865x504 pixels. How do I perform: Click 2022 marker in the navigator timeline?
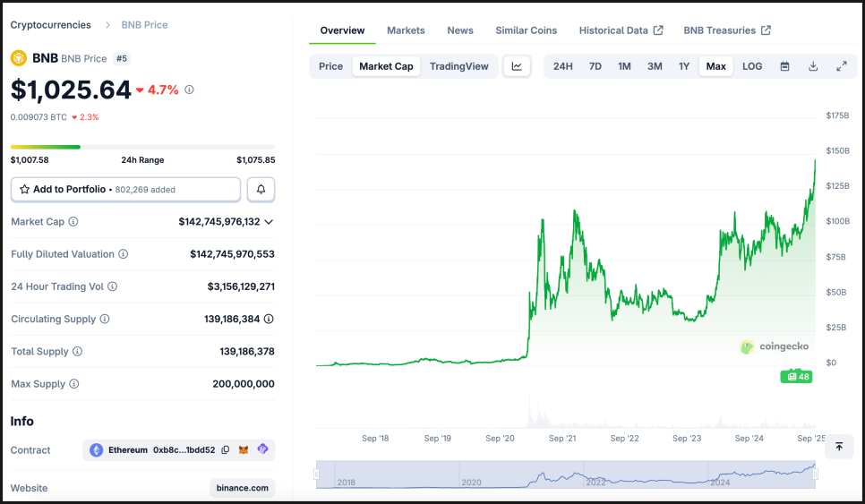(595, 482)
